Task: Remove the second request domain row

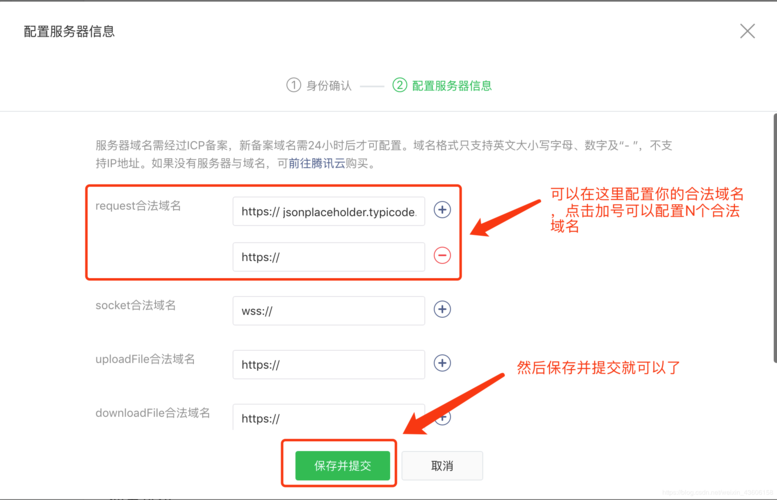Action: [442, 255]
